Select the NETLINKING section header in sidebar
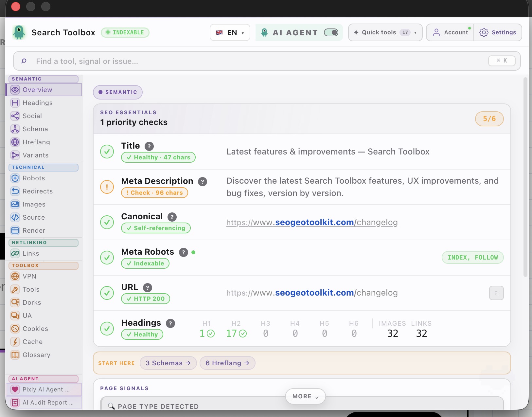 [44, 243]
